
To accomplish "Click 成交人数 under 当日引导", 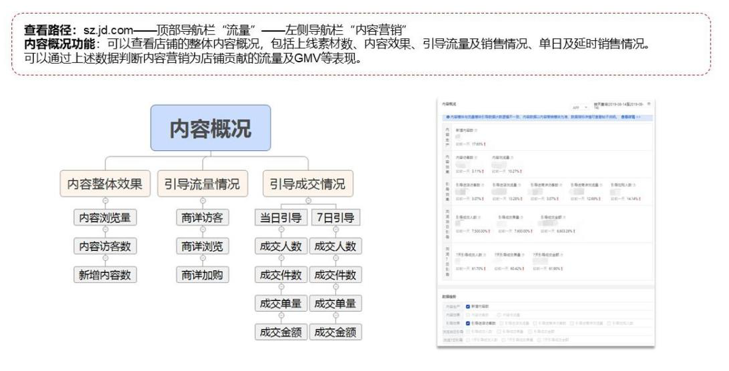I will [281, 246].
